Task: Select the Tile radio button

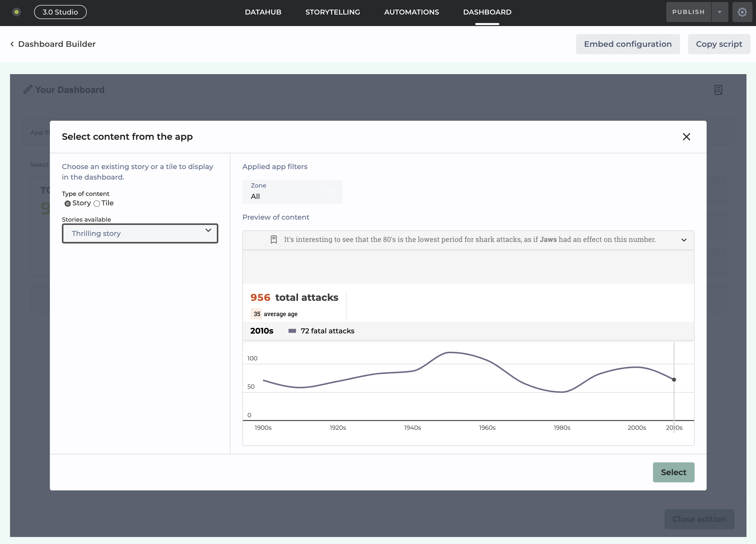Action: click(x=97, y=204)
